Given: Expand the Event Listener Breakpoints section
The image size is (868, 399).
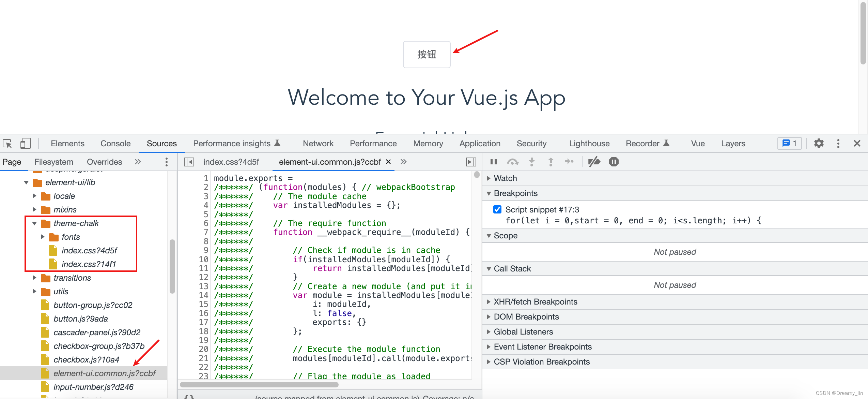Looking at the screenshot, I should point(542,347).
